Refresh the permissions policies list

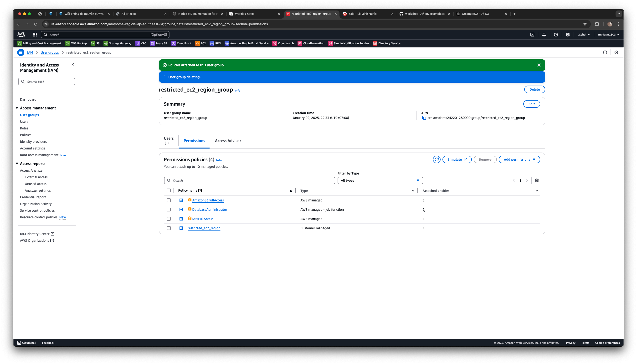437,159
